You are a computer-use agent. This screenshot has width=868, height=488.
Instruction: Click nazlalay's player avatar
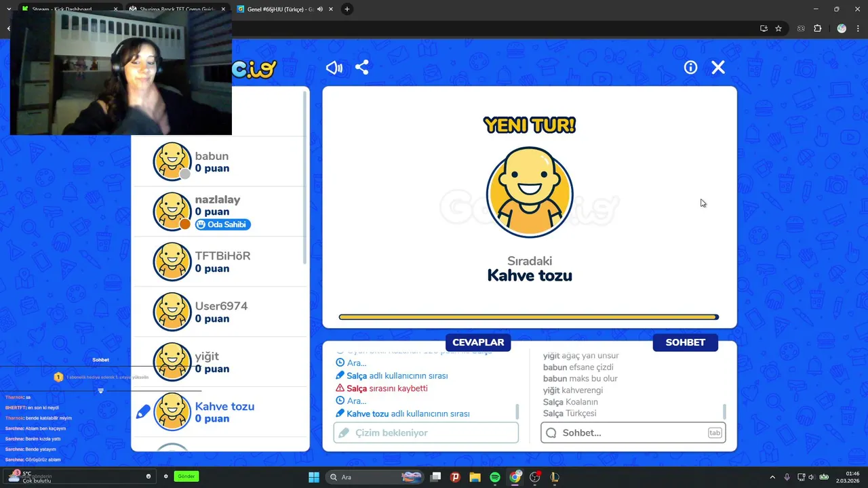coord(172,211)
